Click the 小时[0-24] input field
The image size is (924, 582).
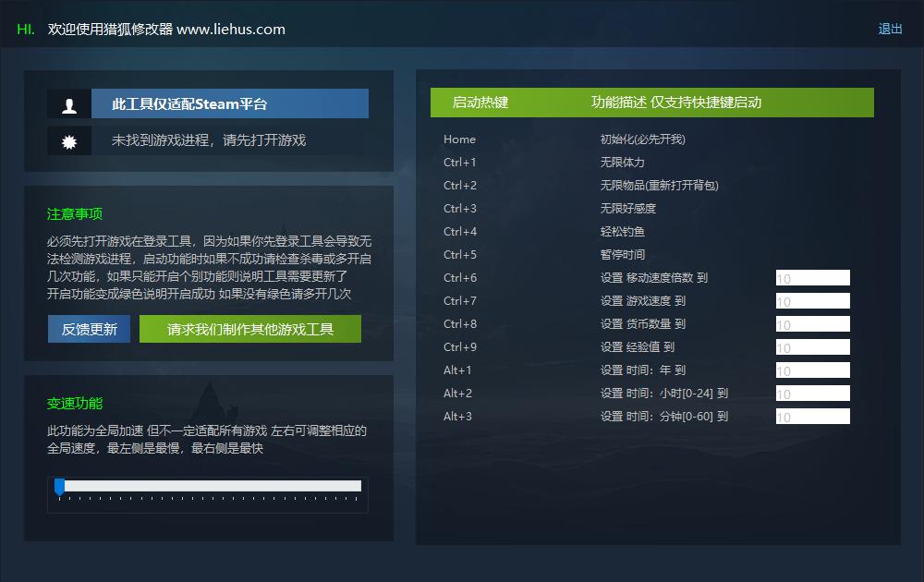[x=812, y=393]
